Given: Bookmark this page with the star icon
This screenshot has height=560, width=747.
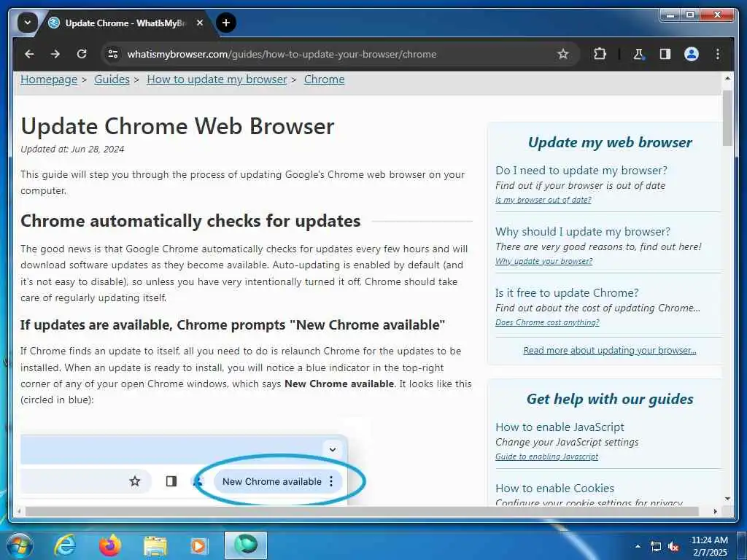Looking at the screenshot, I should (562, 54).
